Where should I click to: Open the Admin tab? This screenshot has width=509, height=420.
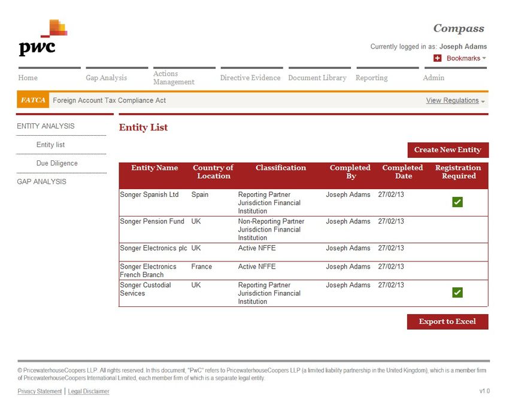pyautogui.click(x=434, y=78)
